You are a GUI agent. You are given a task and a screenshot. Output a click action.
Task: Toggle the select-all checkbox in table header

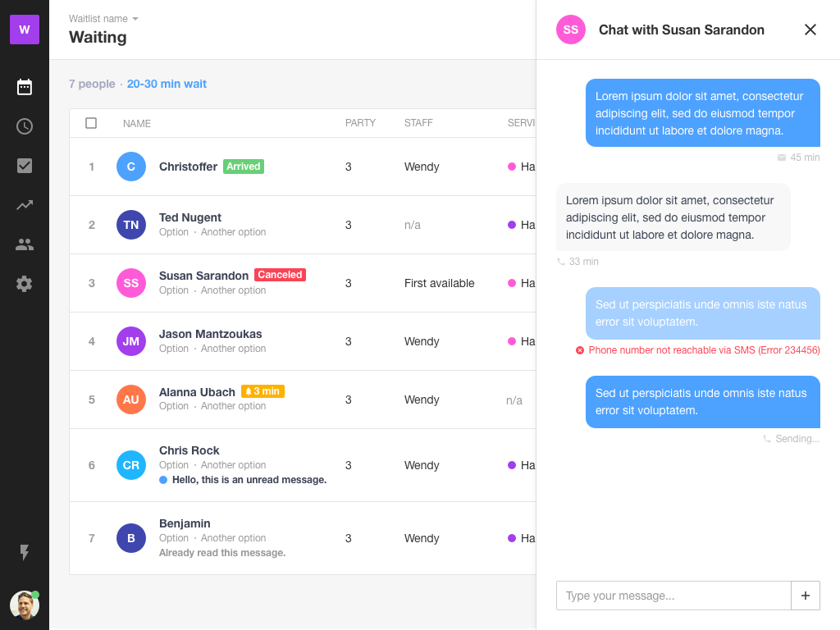[91, 123]
